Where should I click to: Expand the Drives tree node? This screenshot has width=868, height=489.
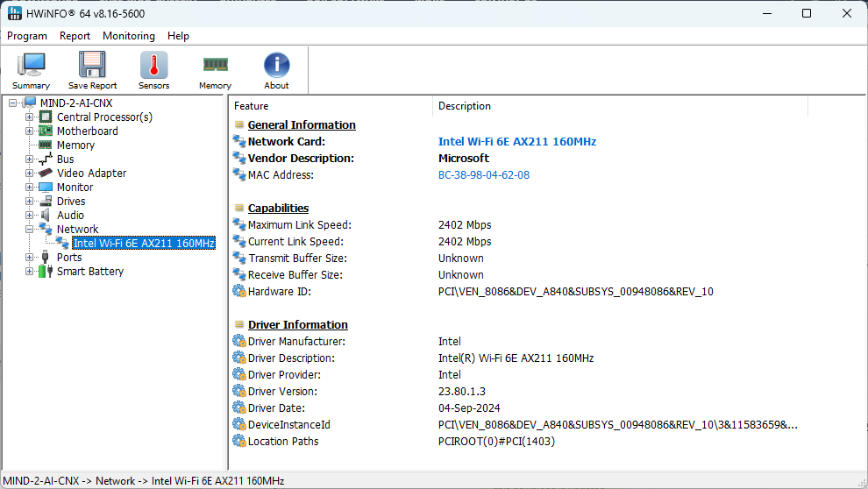(x=29, y=202)
